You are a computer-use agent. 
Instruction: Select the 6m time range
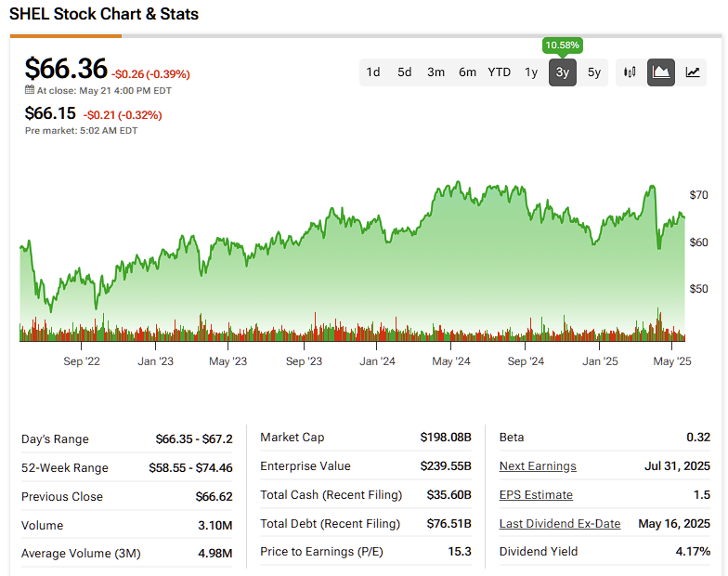[x=468, y=72]
